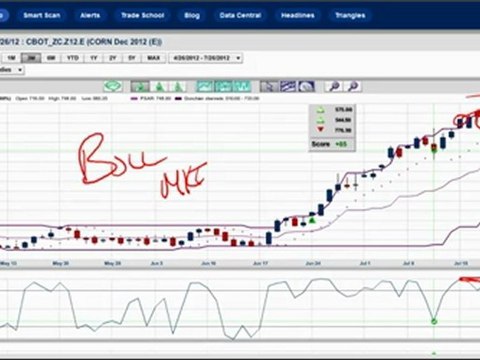Click the first magnifier zoom icon
The image size is (480, 360).
[x=334, y=87]
